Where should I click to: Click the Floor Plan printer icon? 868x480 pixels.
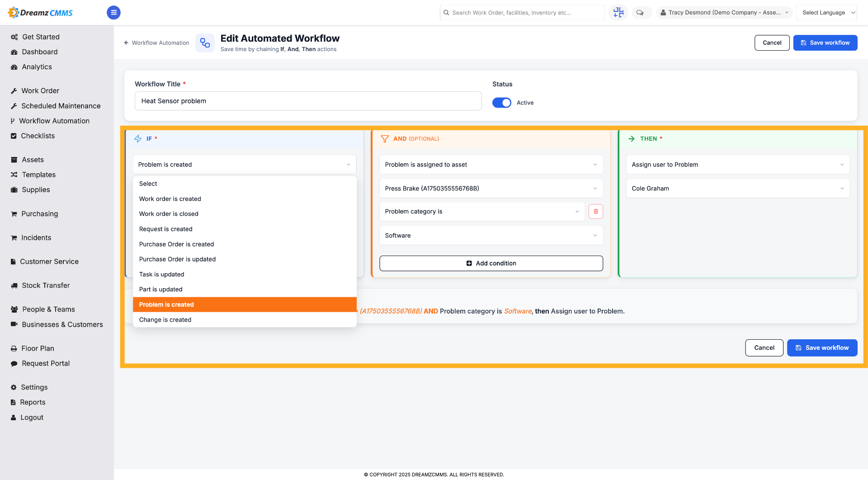click(14, 348)
